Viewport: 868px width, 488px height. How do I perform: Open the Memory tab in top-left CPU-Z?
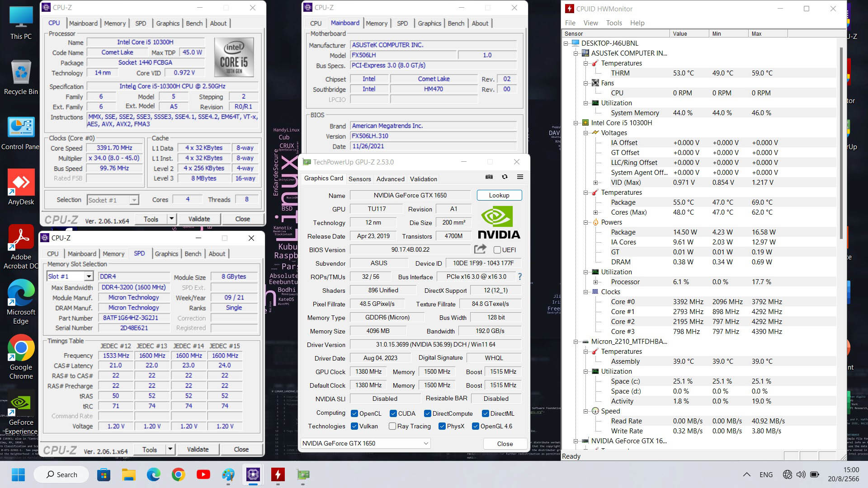pyautogui.click(x=115, y=23)
